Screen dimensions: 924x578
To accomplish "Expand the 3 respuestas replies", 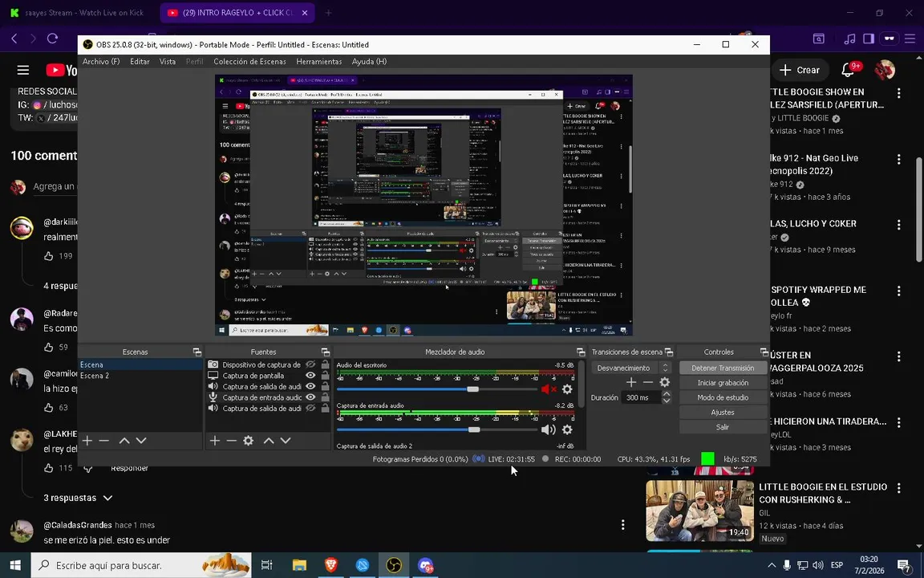I will (78, 498).
